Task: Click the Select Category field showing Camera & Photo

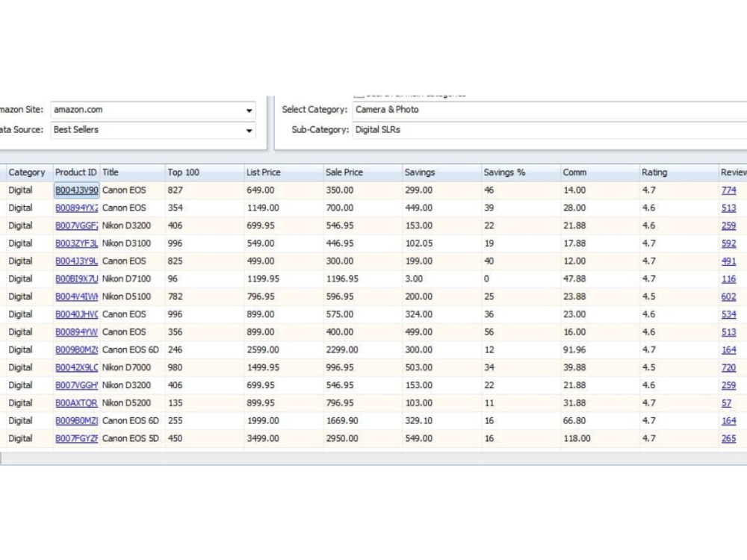Action: tap(549, 110)
